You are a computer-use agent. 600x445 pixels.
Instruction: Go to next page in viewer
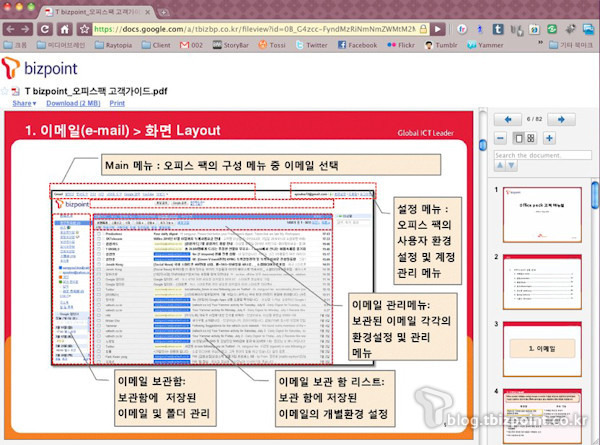[x=561, y=119]
